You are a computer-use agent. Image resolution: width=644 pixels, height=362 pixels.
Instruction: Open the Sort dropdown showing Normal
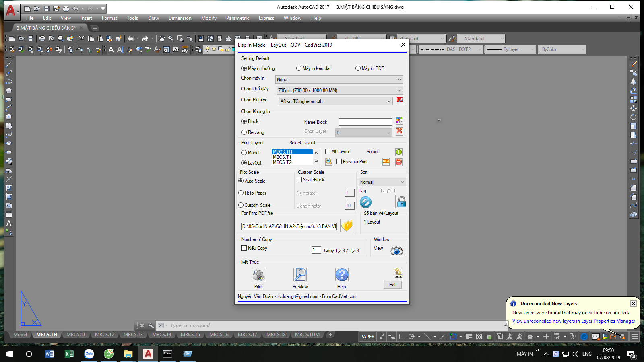click(x=382, y=182)
